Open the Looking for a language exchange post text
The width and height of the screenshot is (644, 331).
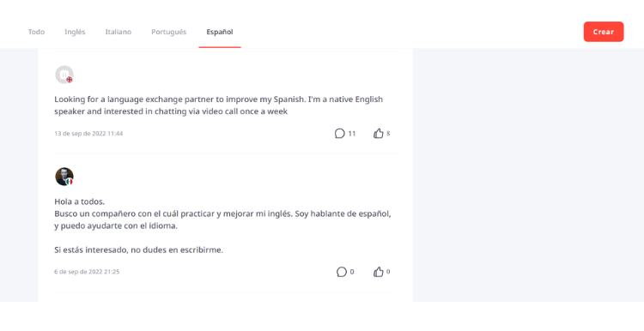pyautogui.click(x=218, y=105)
